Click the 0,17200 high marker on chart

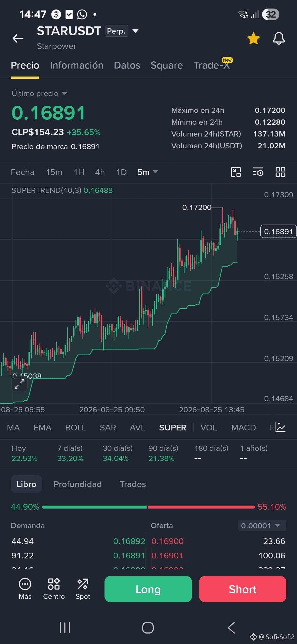coord(197,207)
